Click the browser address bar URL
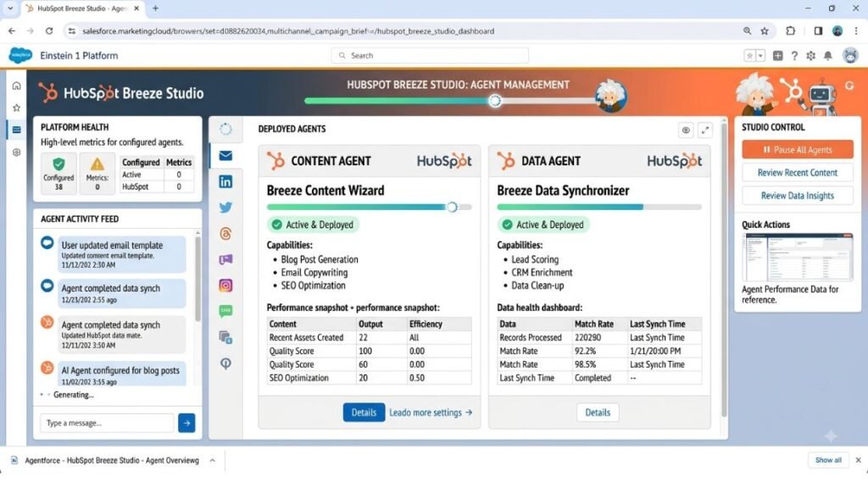 pos(288,31)
